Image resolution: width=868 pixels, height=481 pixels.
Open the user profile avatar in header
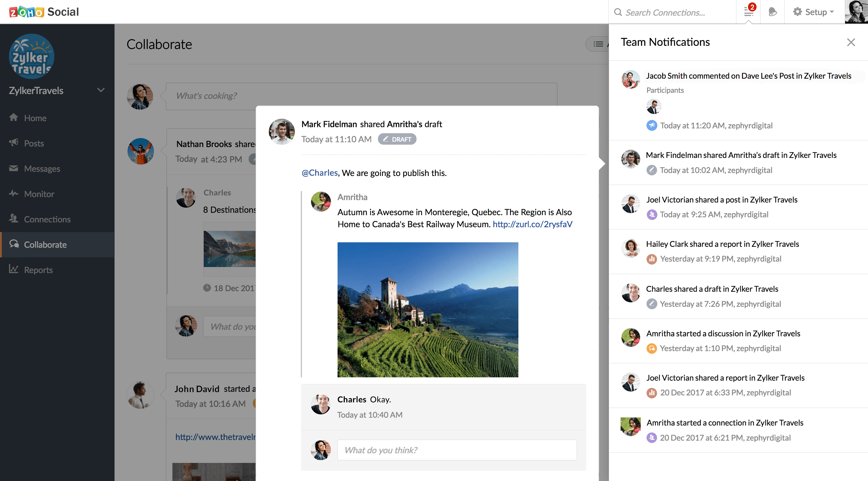[x=856, y=12]
